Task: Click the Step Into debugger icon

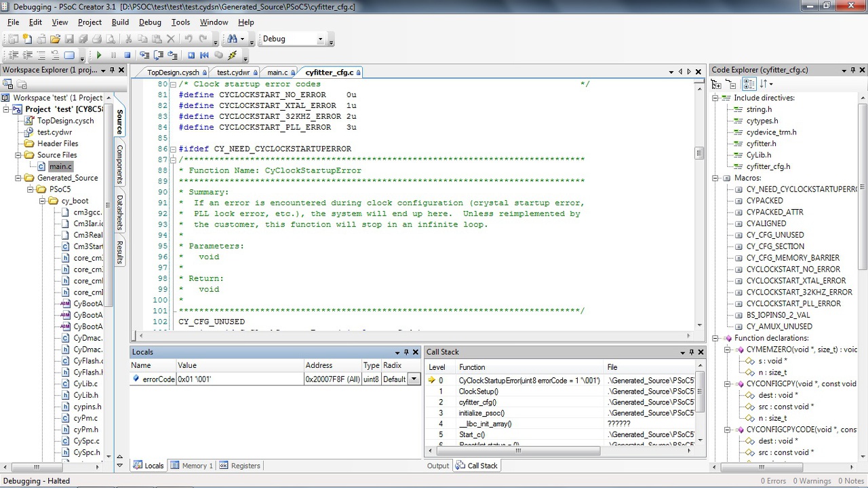Action: 144,56
